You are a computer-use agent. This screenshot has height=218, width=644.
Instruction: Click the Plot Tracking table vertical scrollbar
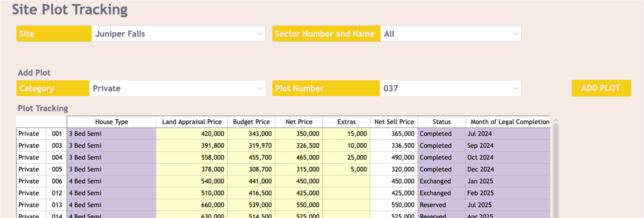[556, 171]
